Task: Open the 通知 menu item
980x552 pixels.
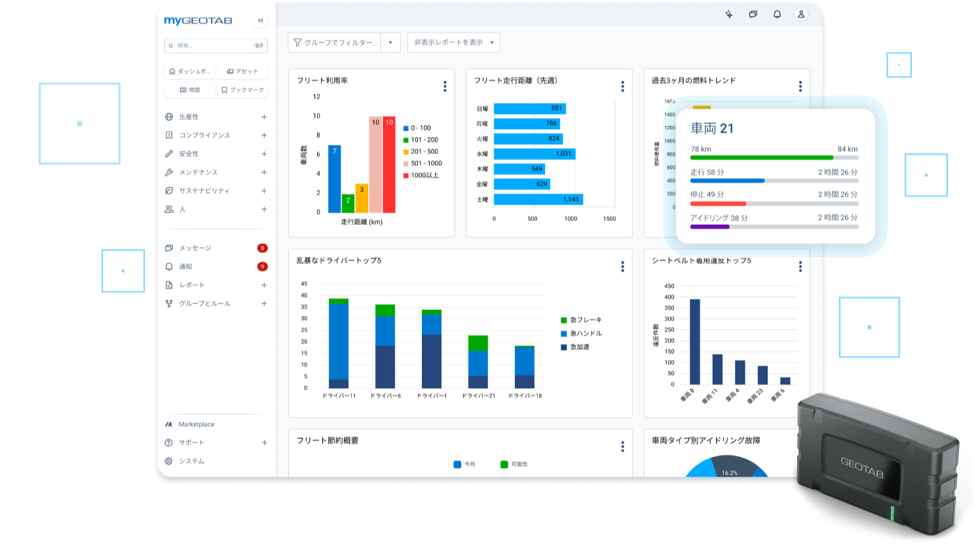Action: 216,266
